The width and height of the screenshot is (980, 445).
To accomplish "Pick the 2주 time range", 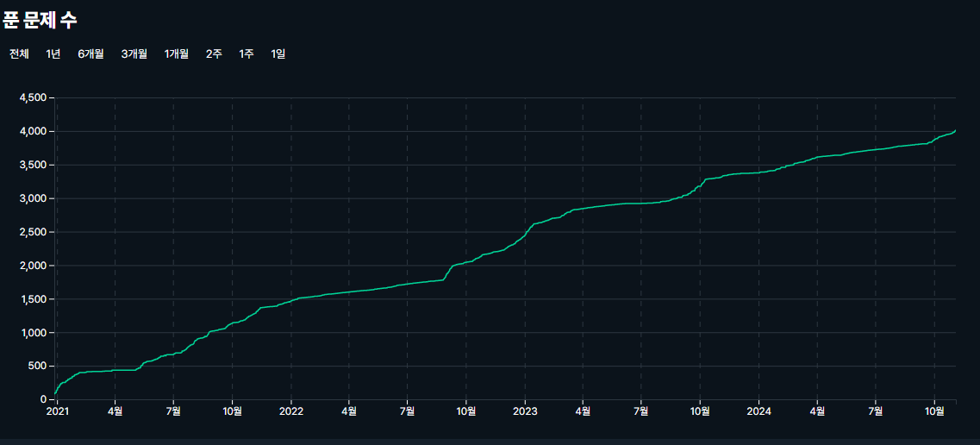I will (214, 53).
